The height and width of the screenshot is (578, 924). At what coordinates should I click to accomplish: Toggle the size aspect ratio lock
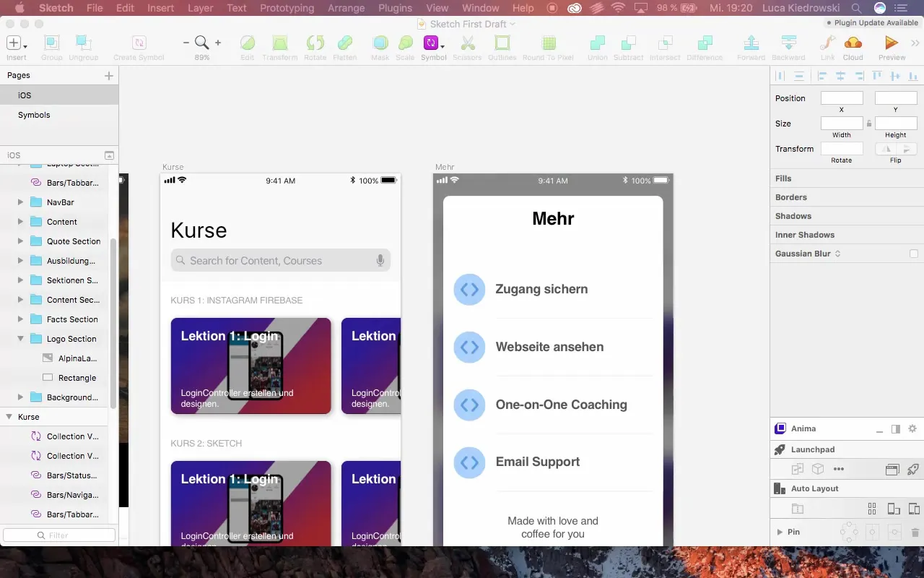coord(869,124)
